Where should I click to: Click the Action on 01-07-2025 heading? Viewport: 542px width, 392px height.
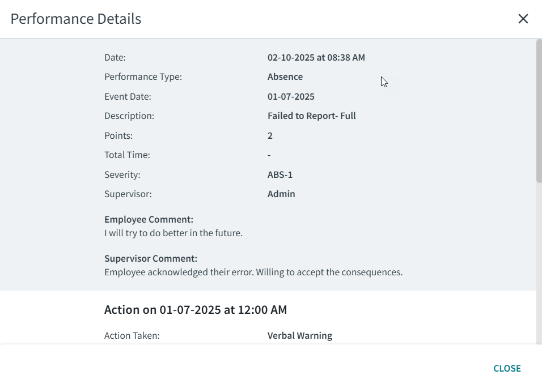(x=195, y=309)
